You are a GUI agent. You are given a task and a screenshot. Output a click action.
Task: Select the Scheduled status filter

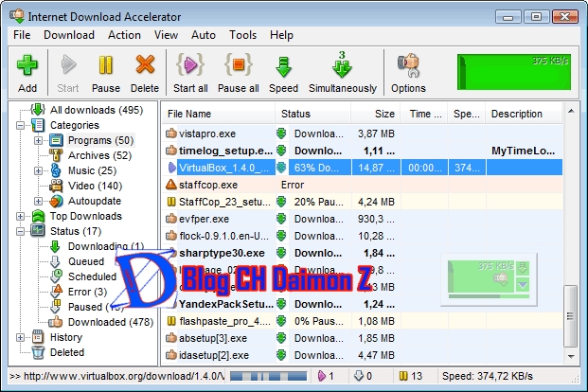(92, 276)
